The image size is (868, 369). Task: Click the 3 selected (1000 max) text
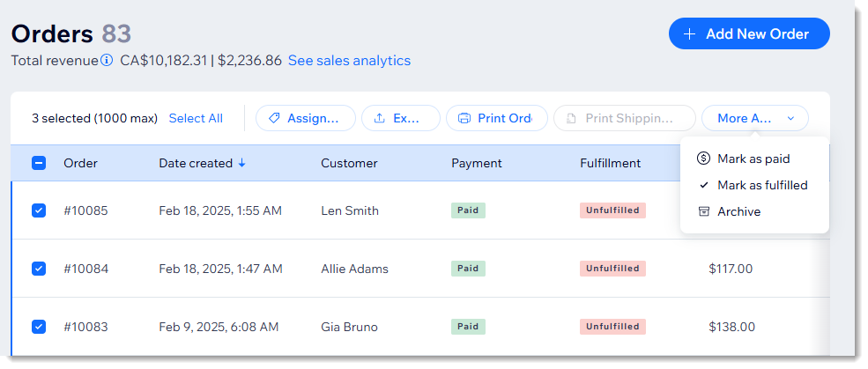point(94,118)
